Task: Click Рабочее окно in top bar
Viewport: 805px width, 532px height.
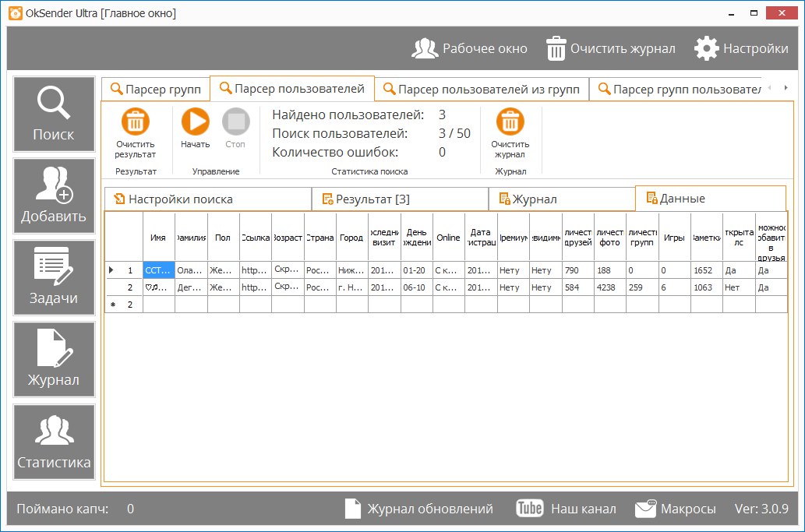Action: point(469,48)
